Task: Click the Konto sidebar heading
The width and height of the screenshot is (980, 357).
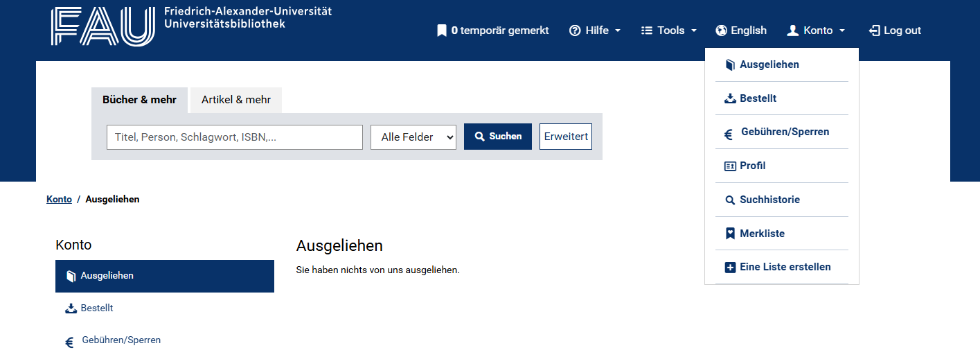Action: click(73, 245)
